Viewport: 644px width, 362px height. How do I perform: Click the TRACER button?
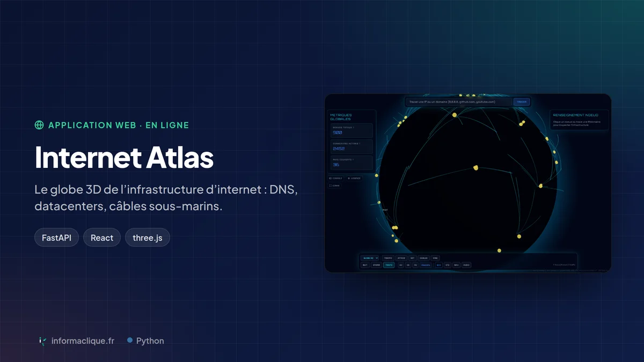tap(522, 101)
